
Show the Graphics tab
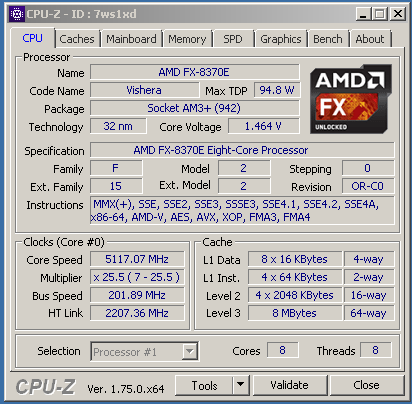(281, 39)
